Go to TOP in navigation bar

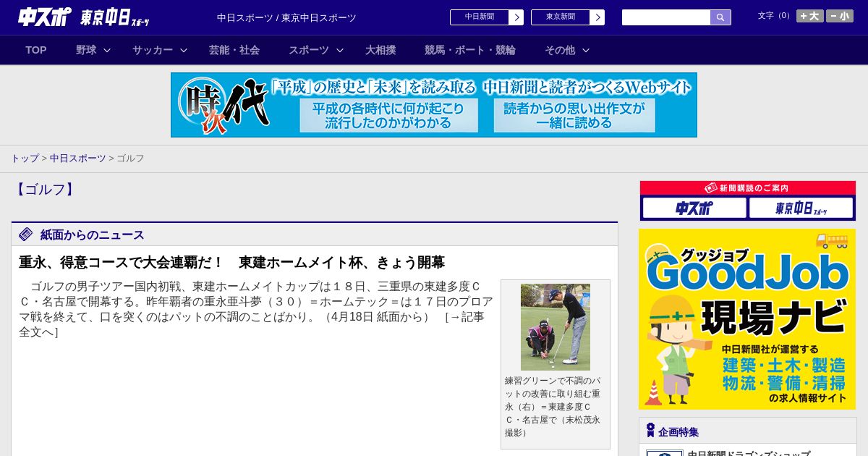click(36, 50)
